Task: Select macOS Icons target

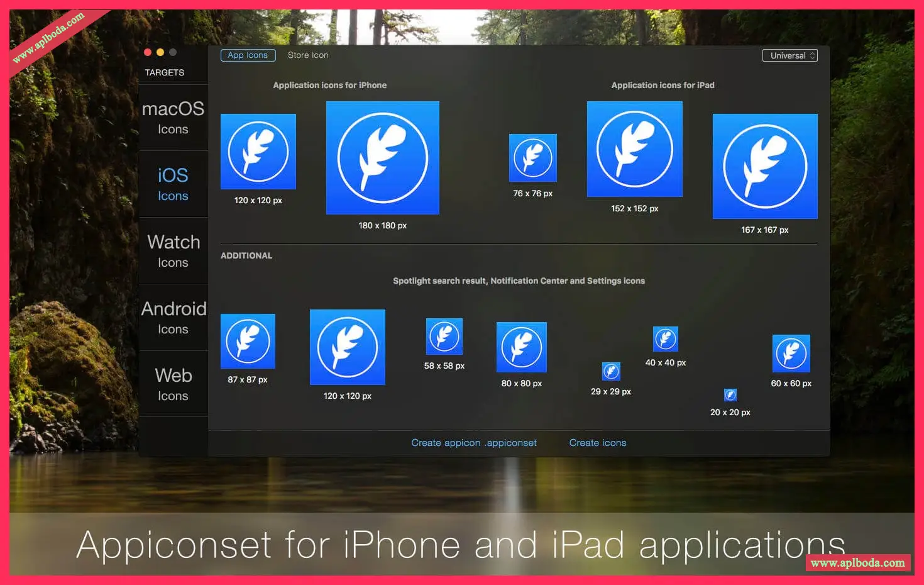Action: tap(173, 118)
